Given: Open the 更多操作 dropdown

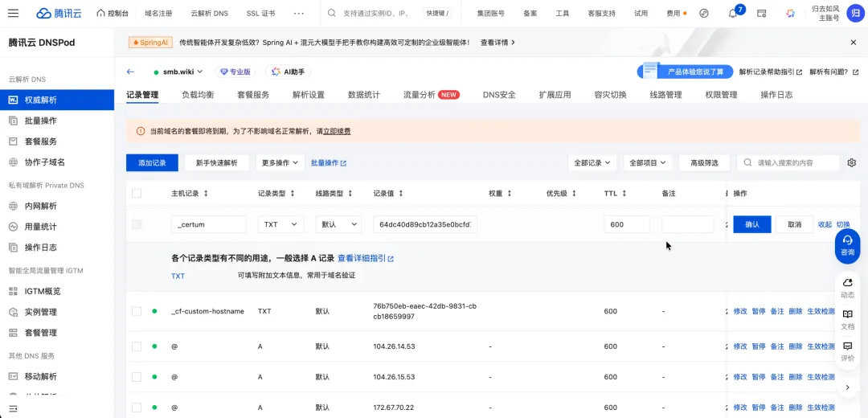Looking at the screenshot, I should (x=280, y=162).
